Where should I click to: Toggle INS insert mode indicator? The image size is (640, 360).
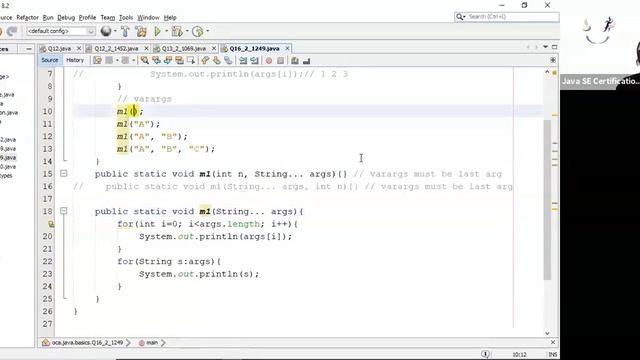(x=553, y=354)
